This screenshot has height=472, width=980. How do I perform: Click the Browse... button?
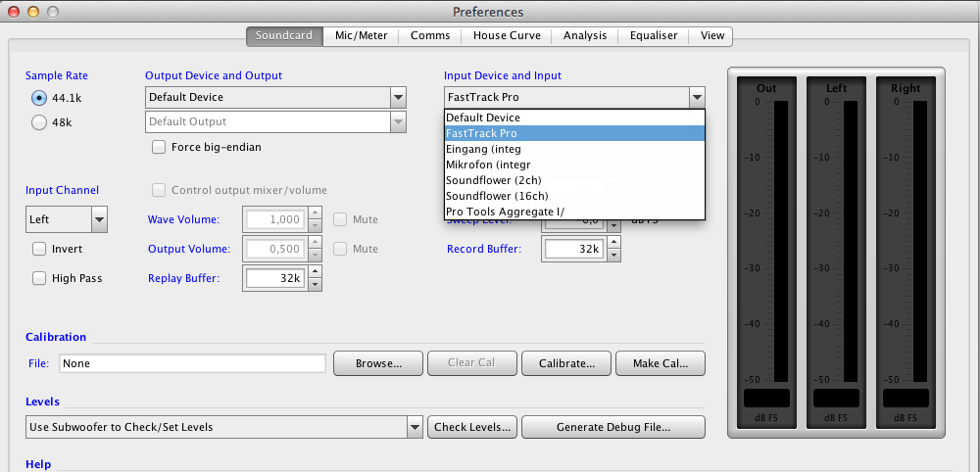click(378, 363)
